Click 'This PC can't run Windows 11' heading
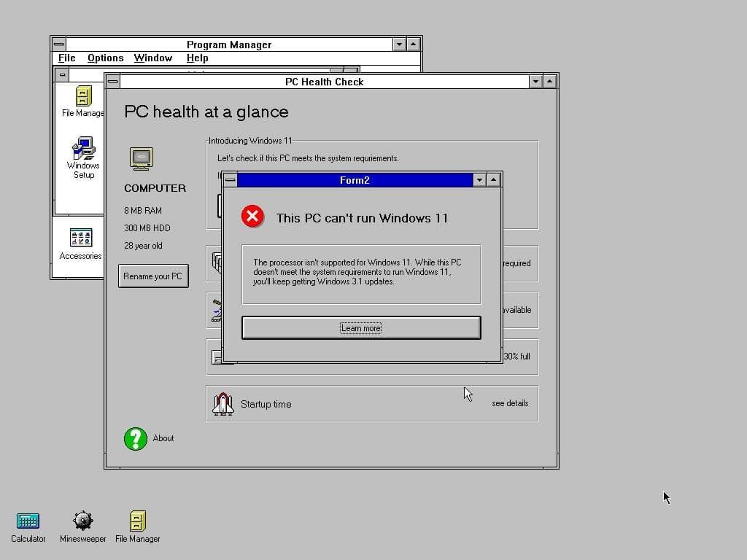The image size is (747, 560). click(x=362, y=218)
